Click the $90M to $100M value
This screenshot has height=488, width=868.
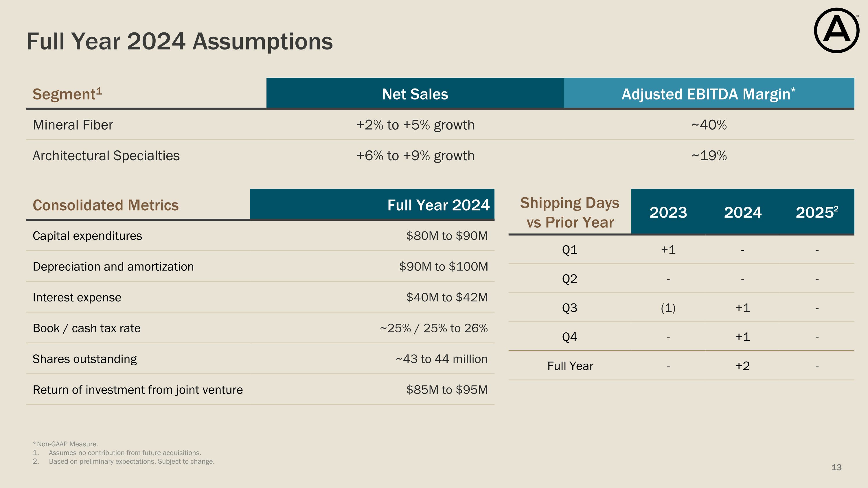click(444, 266)
